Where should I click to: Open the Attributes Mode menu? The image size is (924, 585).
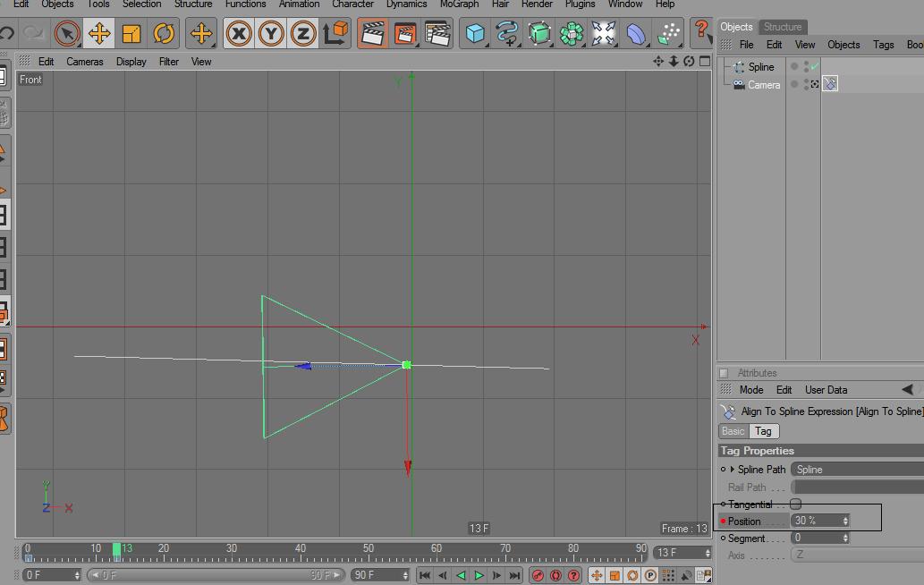751,390
